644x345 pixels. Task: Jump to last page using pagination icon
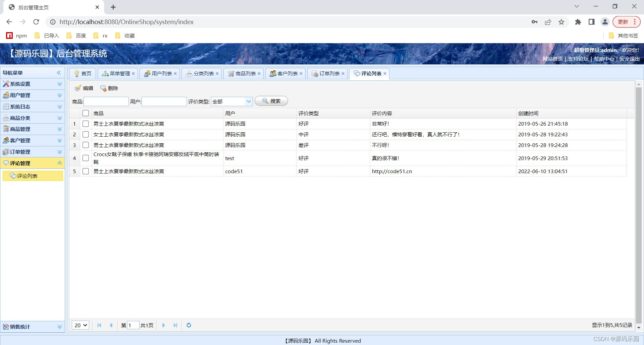175,325
